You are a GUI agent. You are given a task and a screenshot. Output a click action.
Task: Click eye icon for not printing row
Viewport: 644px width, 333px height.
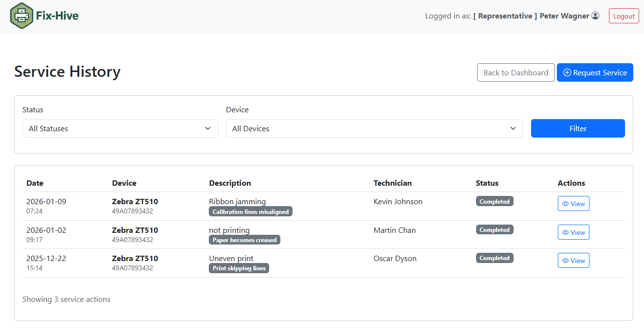pyautogui.click(x=565, y=232)
